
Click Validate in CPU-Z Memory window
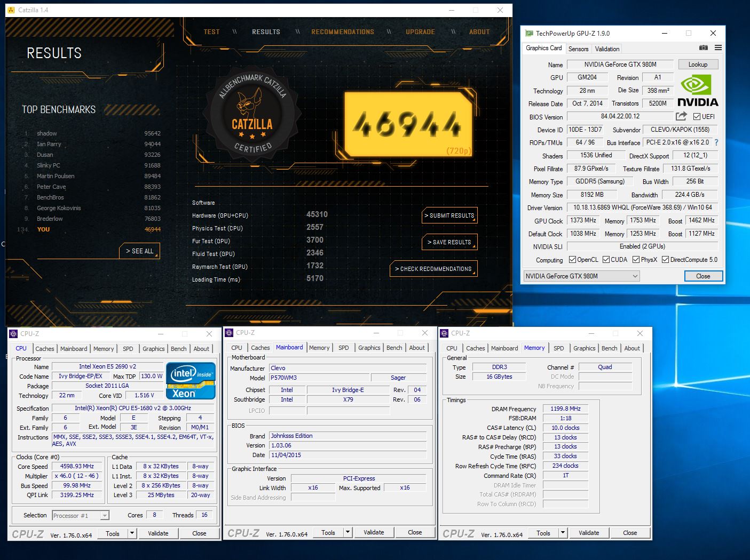click(589, 533)
